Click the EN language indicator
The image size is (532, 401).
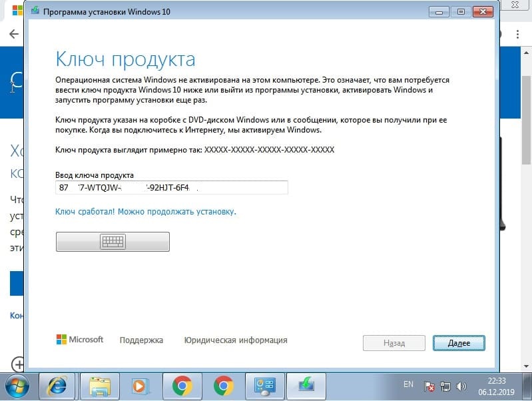coord(409,385)
